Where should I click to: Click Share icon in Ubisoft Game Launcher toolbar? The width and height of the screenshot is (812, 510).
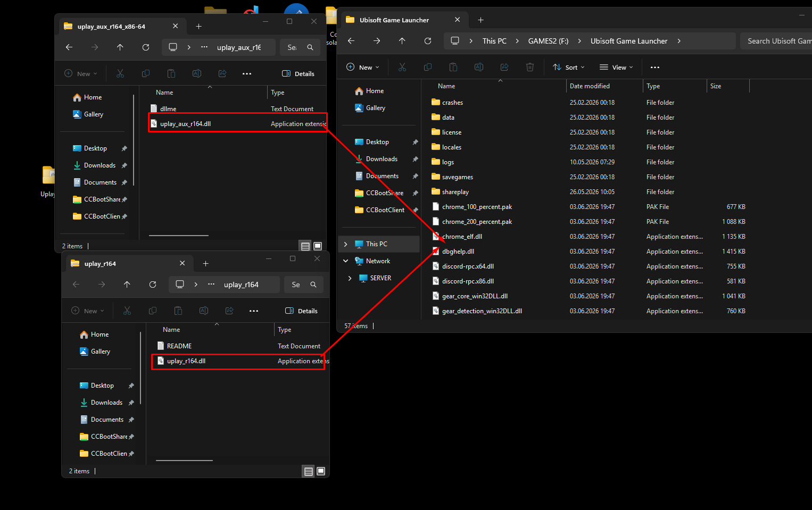[x=504, y=67]
